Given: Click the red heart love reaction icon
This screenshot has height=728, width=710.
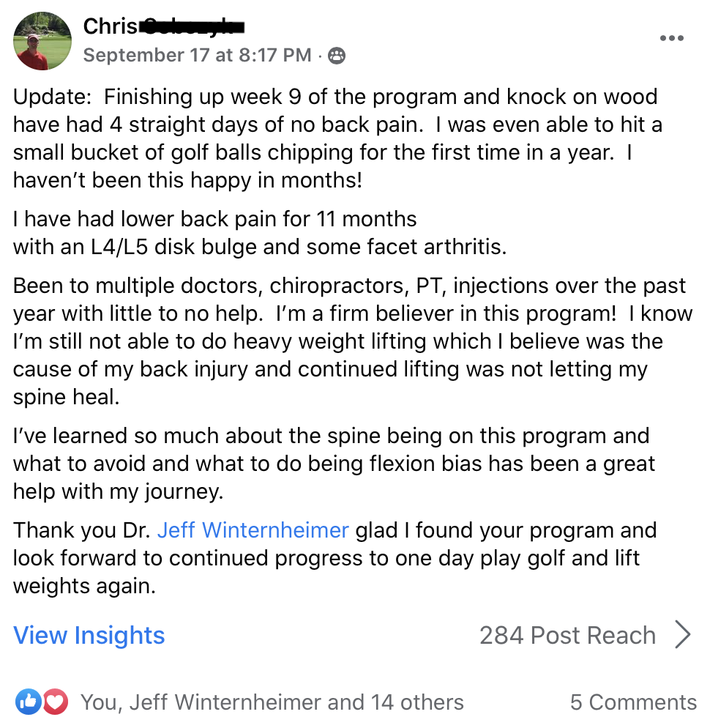Looking at the screenshot, I should click(56, 701).
